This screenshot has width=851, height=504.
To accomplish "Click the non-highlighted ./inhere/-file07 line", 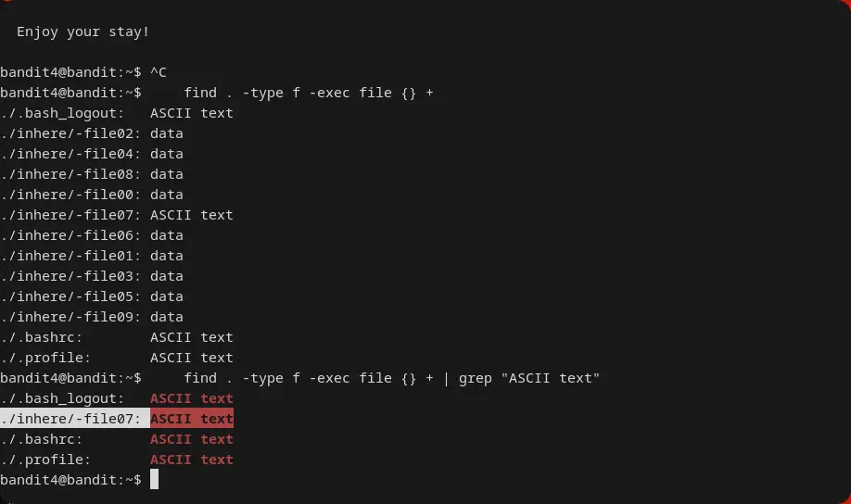I will click(x=116, y=215).
